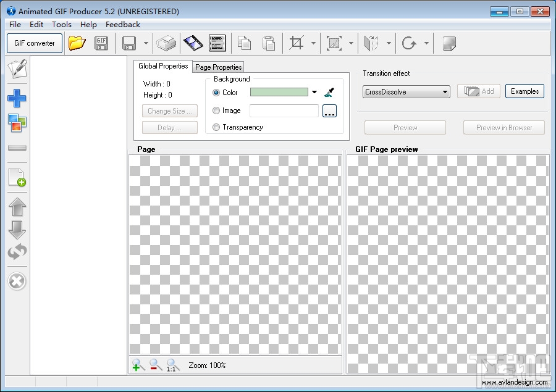This screenshot has height=392, width=556.
Task: Switch to the Global Properties tab
Action: [163, 66]
